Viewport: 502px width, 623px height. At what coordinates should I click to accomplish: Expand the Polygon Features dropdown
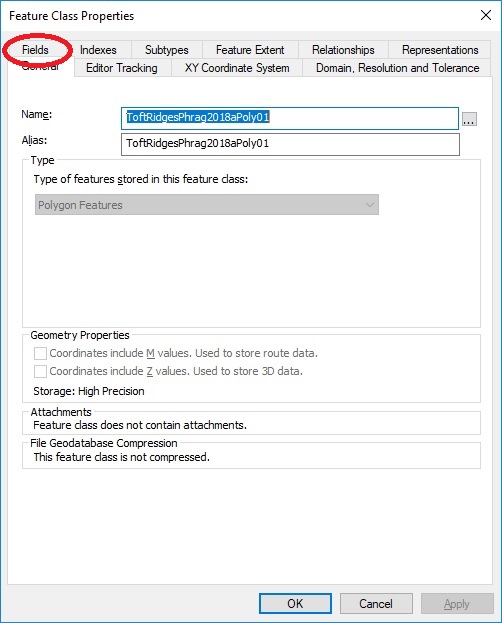[x=207, y=205]
